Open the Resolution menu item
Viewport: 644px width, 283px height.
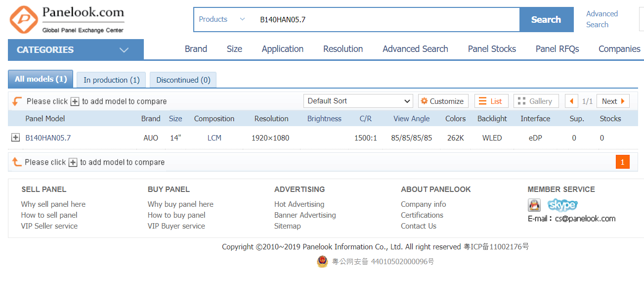tap(343, 49)
